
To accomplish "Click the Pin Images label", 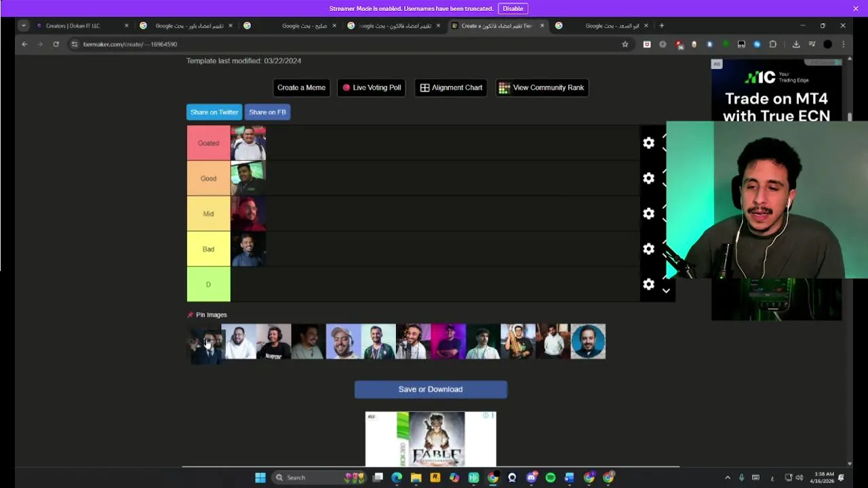I will (211, 314).
